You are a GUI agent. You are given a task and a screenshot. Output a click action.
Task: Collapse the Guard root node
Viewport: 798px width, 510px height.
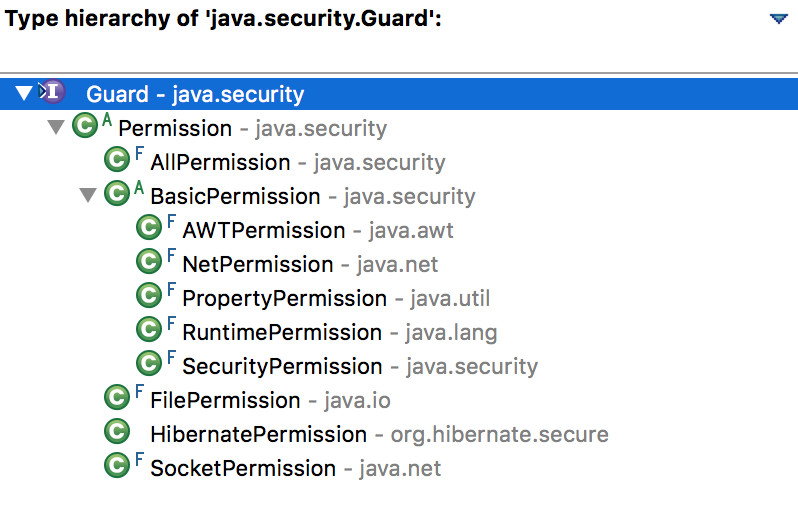point(25,94)
